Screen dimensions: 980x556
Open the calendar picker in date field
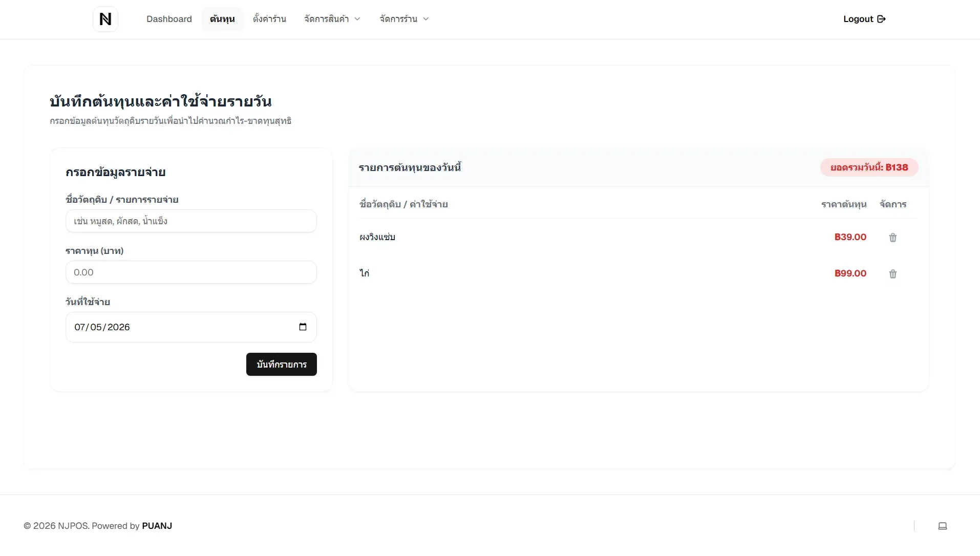303,327
